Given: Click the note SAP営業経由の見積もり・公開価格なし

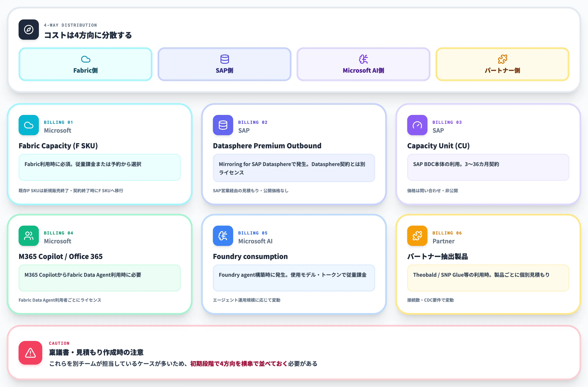Looking at the screenshot, I should [250, 191].
